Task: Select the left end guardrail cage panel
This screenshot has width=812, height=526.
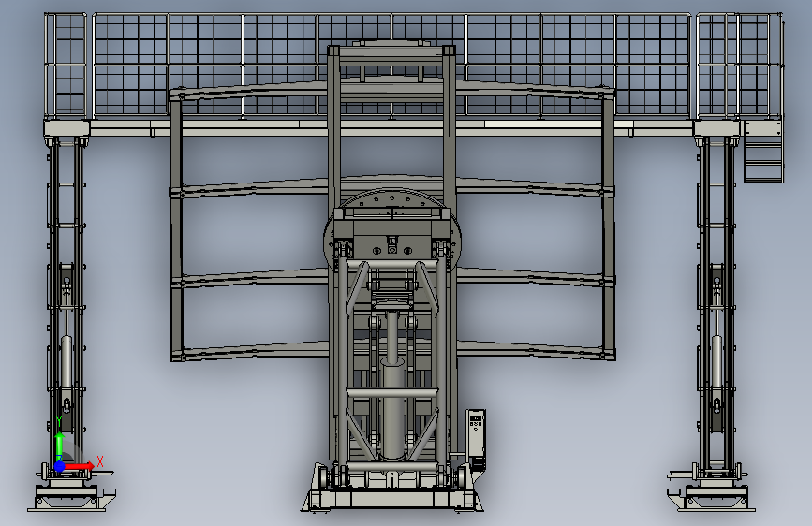Action: click(x=66, y=66)
